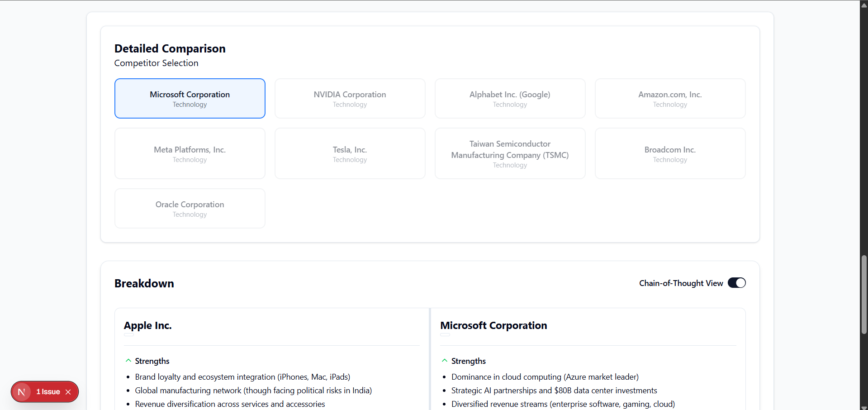Click Microsoft Corporation breakdown heading
Screen dimensions: 868x410
[493, 325]
